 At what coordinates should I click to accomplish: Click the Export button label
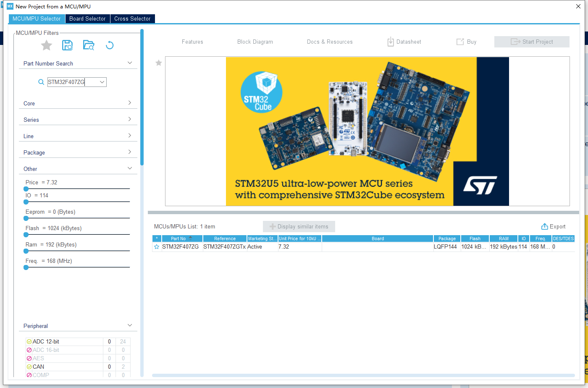click(x=558, y=226)
